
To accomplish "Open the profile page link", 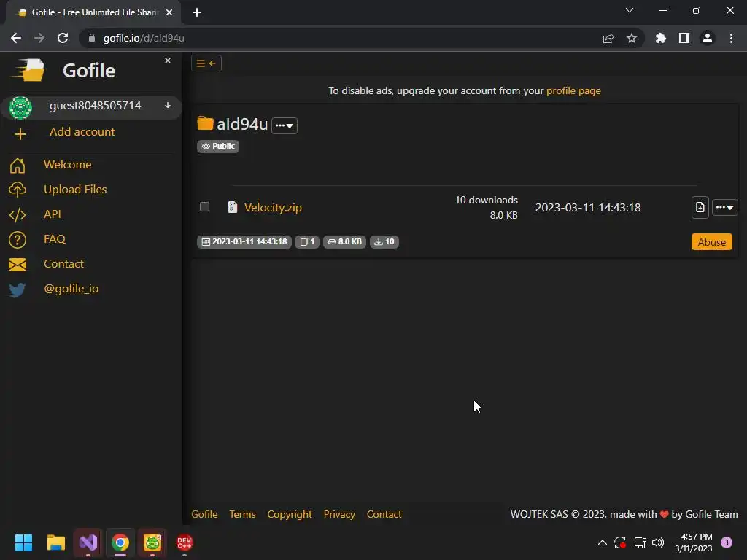I will click(x=573, y=90).
